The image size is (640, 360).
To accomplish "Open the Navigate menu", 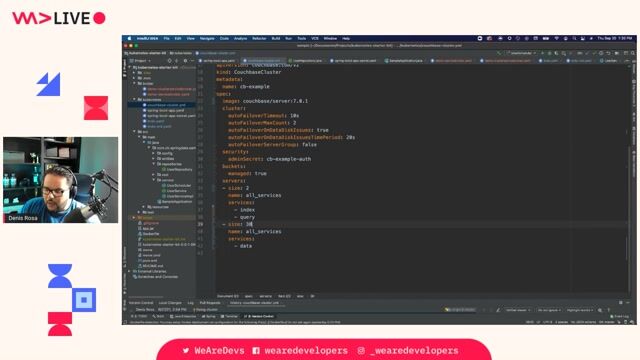I will tap(207, 38).
